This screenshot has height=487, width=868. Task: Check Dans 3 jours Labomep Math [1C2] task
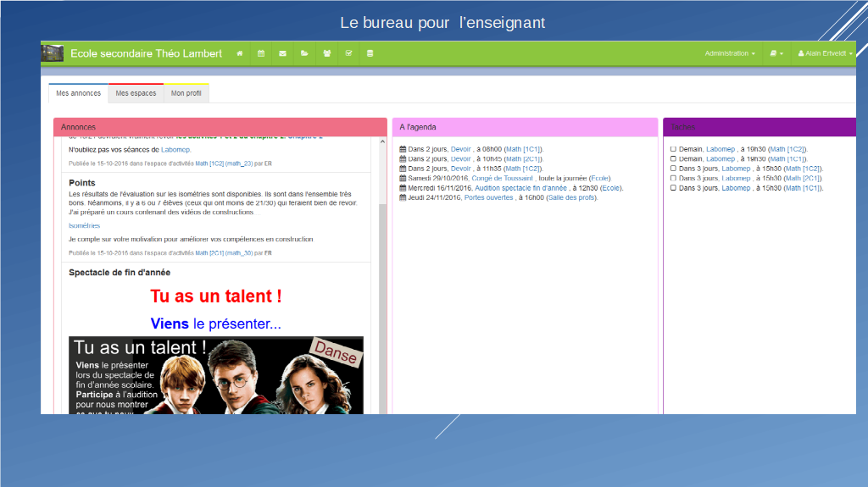click(x=673, y=169)
